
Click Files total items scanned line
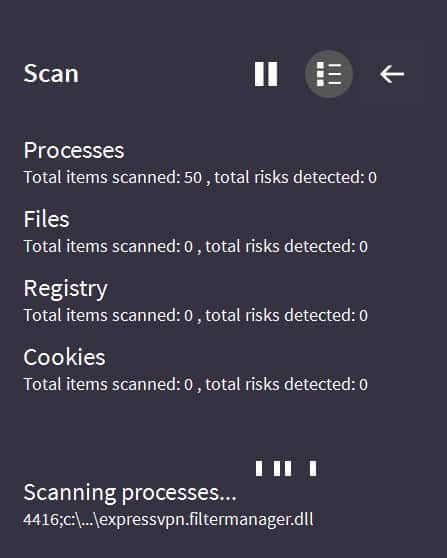tap(196, 246)
